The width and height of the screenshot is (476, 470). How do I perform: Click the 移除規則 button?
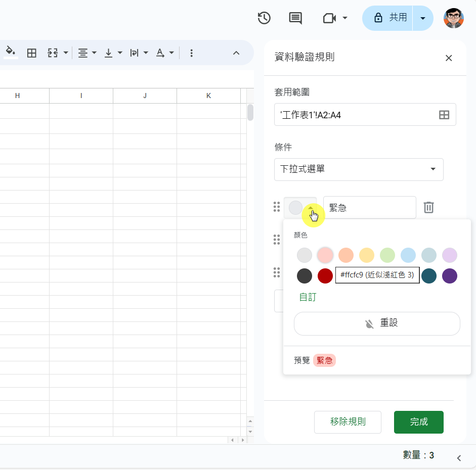click(x=348, y=422)
